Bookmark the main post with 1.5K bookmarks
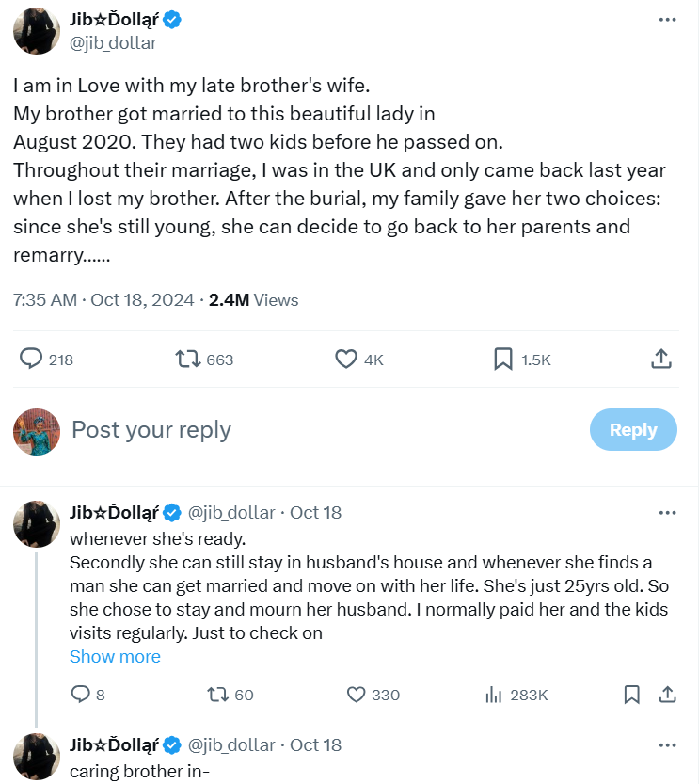 pyautogui.click(x=503, y=359)
